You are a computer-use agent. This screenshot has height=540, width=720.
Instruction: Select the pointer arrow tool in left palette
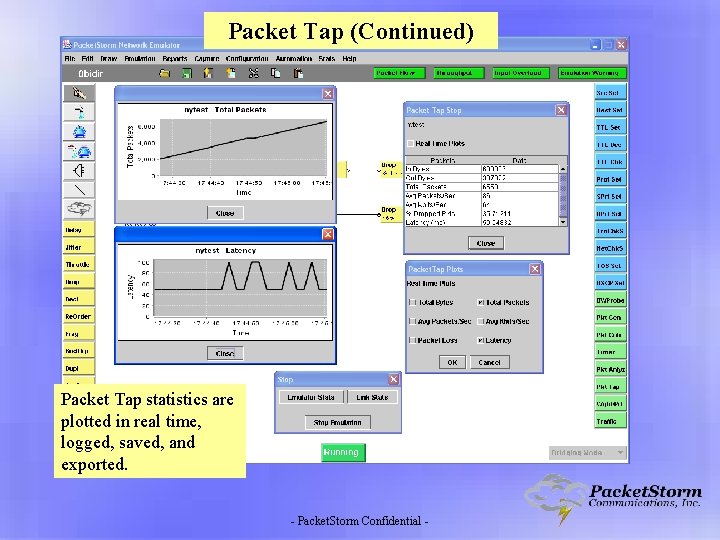79,93
